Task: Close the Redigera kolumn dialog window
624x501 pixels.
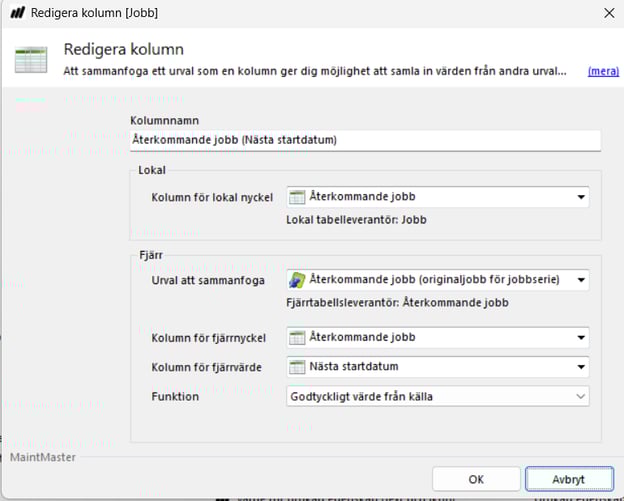Action: pyautogui.click(x=609, y=13)
